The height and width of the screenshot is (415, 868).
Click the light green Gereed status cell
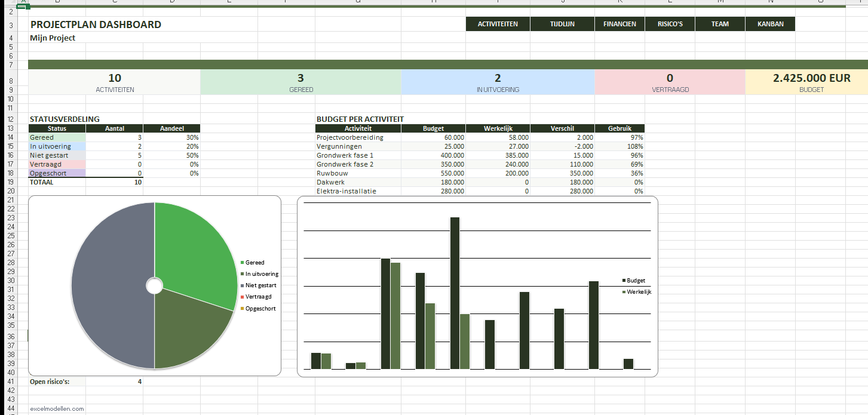(57, 137)
